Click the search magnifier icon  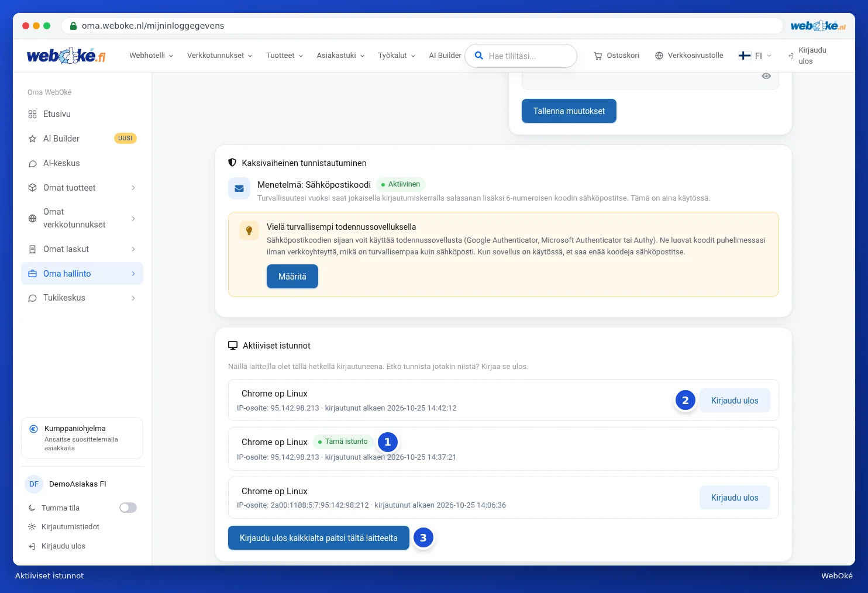(x=478, y=56)
